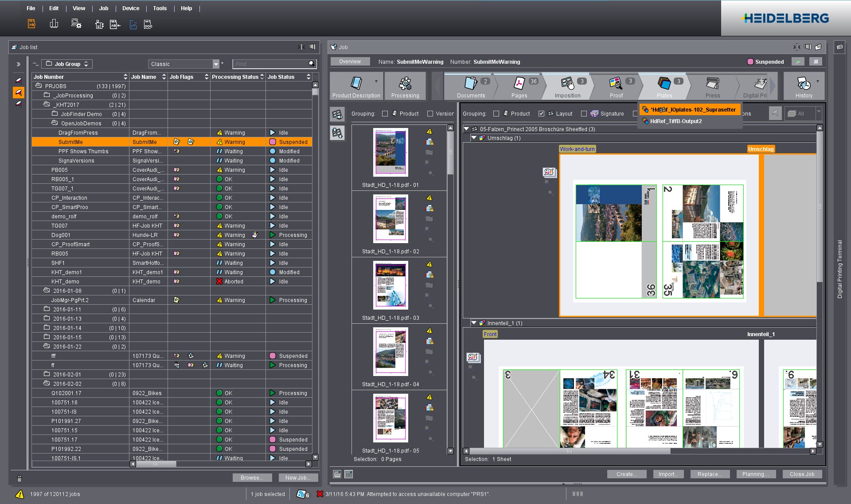This screenshot has height=504, width=851.
Task: Collapse the Umschlag (1) layout group
Action: pyautogui.click(x=474, y=138)
